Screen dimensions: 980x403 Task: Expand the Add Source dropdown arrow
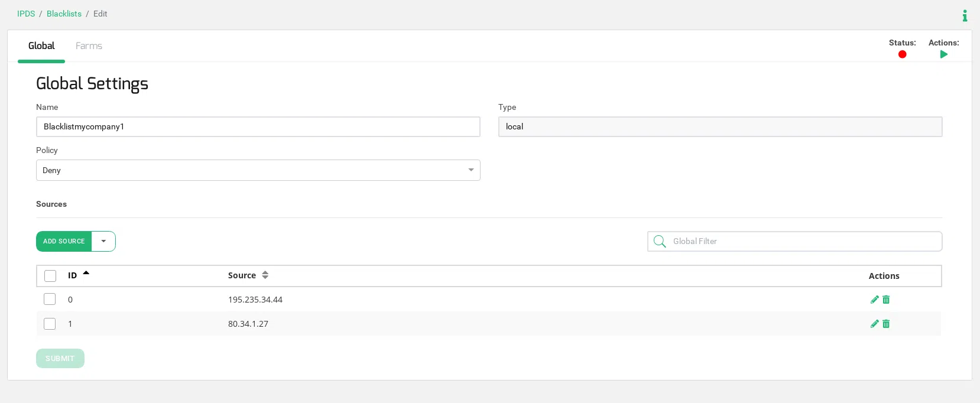[103, 241]
